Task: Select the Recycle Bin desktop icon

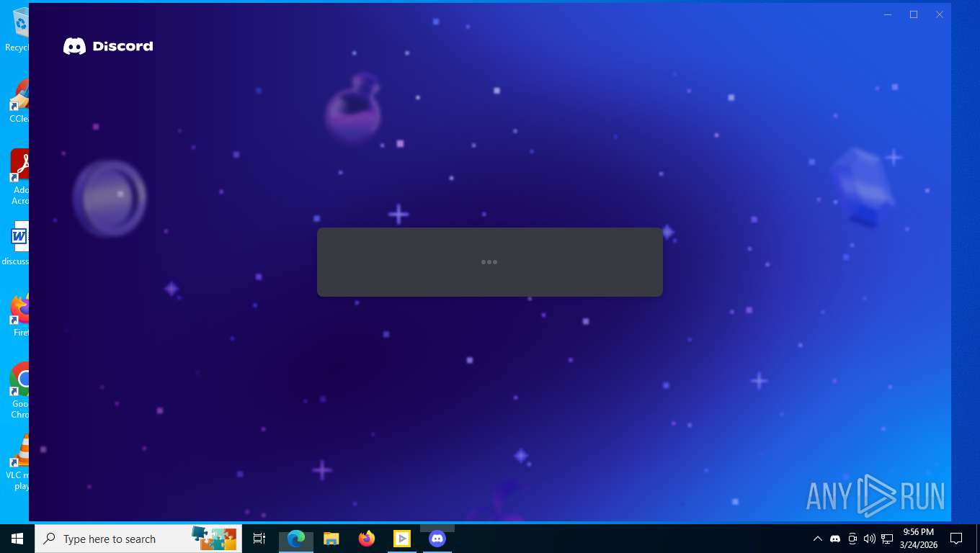Action: (16, 30)
